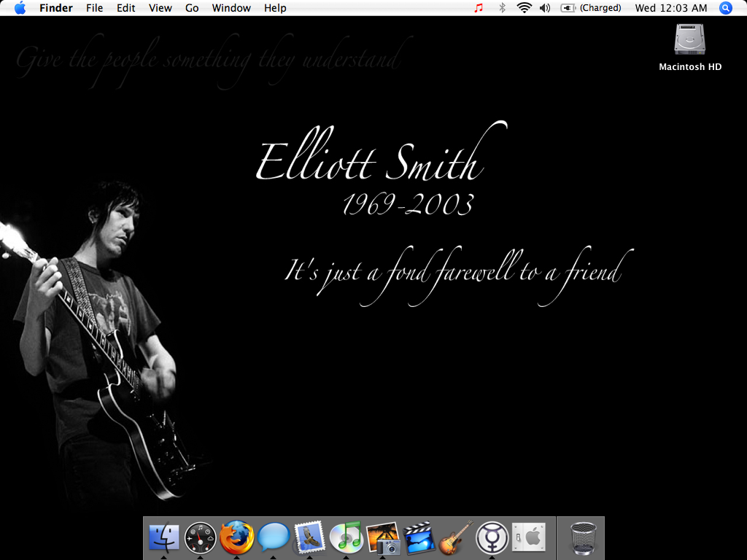Viewport: 747px width, 560px height.
Task: Click the battery Charged status indicator
Action: point(591,7)
